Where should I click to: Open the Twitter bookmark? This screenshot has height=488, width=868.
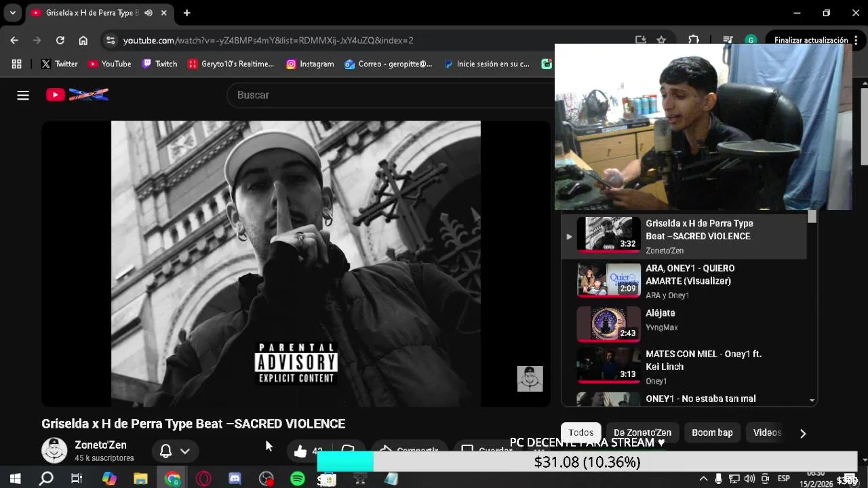(59, 64)
